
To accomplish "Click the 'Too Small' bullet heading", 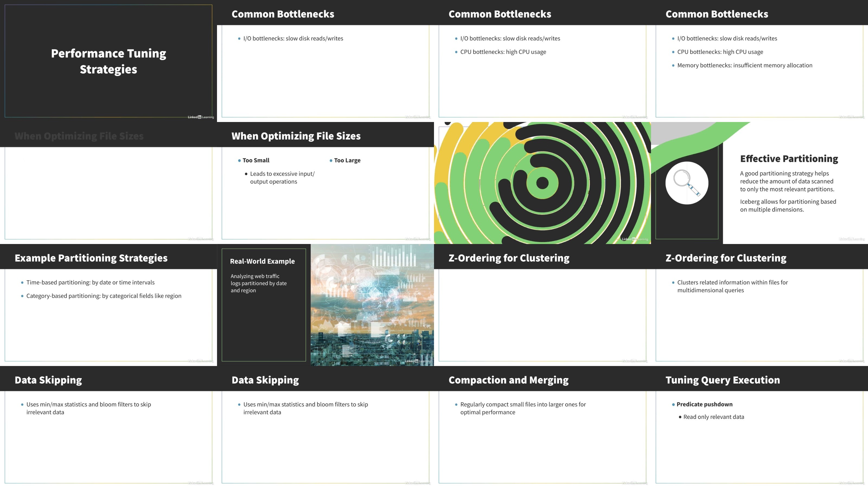I will point(256,160).
